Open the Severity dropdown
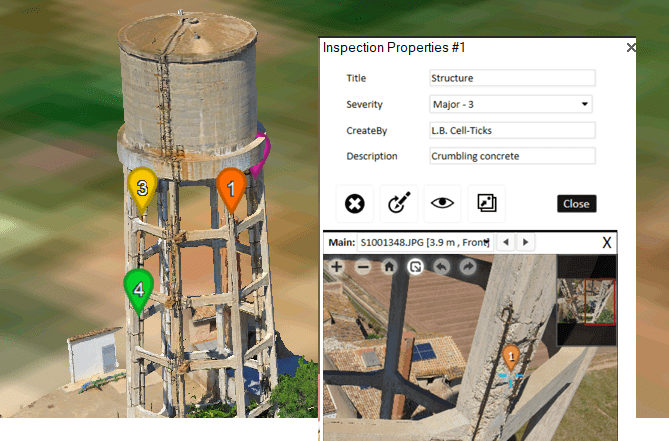The width and height of the screenshot is (669, 441). [511, 104]
